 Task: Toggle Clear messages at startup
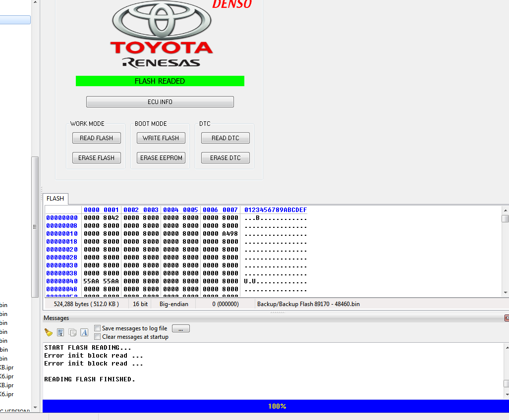(x=98, y=337)
